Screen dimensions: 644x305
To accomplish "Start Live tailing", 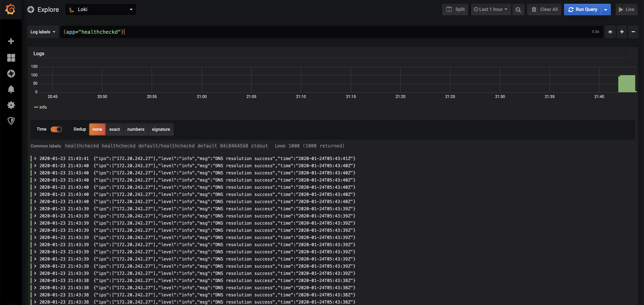I will [x=626, y=10].
